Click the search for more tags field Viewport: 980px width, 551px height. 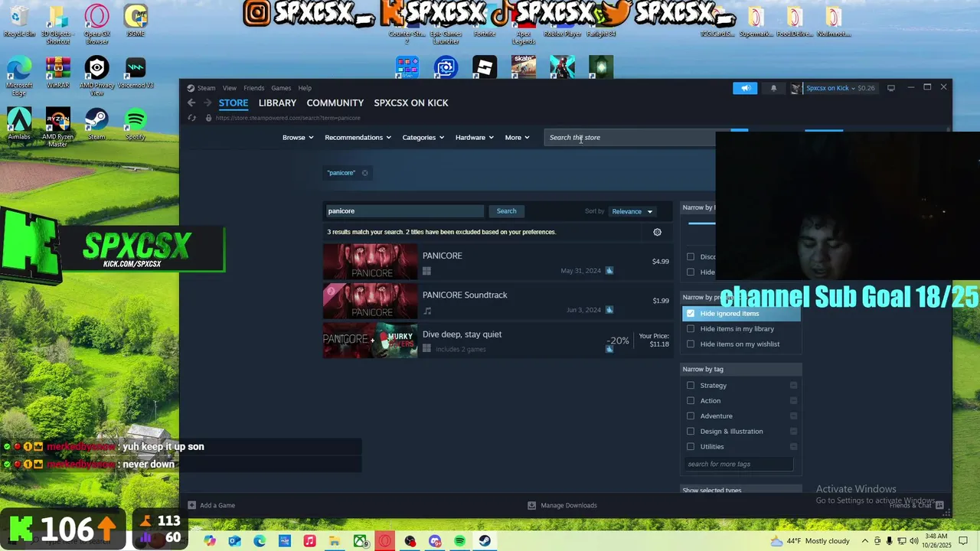(x=739, y=464)
